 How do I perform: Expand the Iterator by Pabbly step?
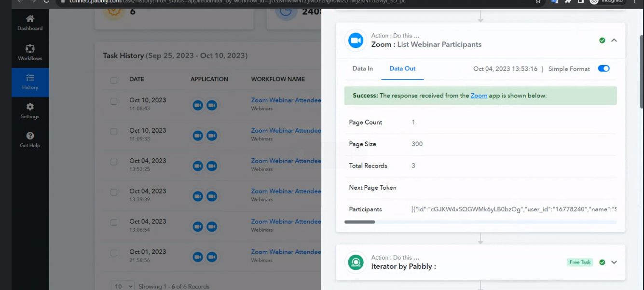pos(614,262)
